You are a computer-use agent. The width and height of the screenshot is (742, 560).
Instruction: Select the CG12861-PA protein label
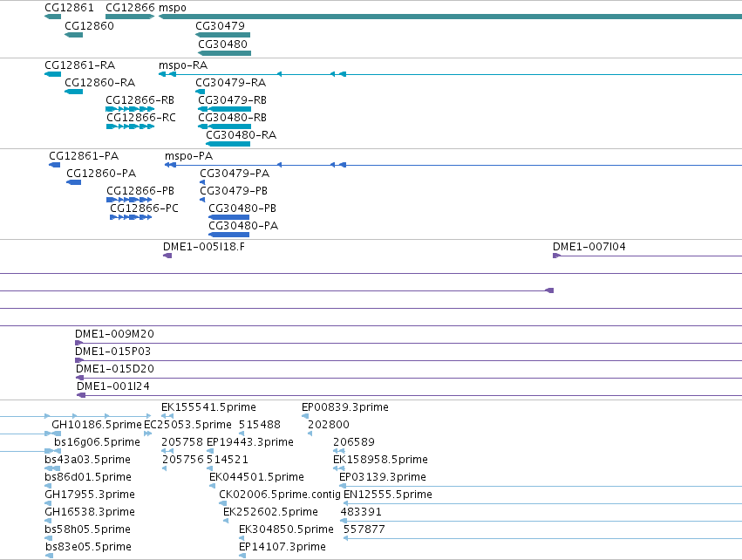point(84,156)
